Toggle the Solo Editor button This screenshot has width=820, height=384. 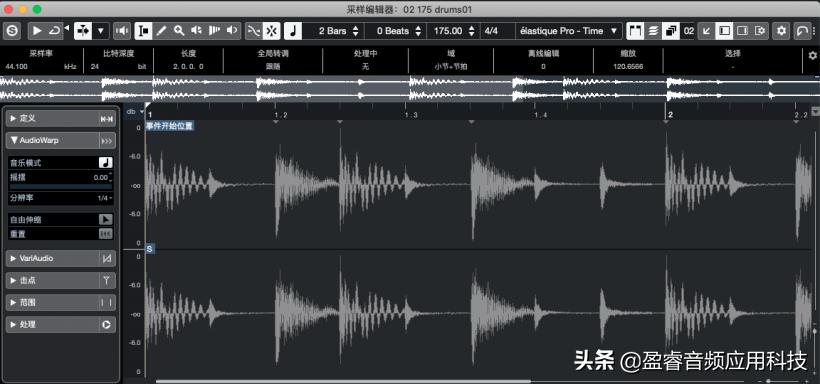point(12,31)
